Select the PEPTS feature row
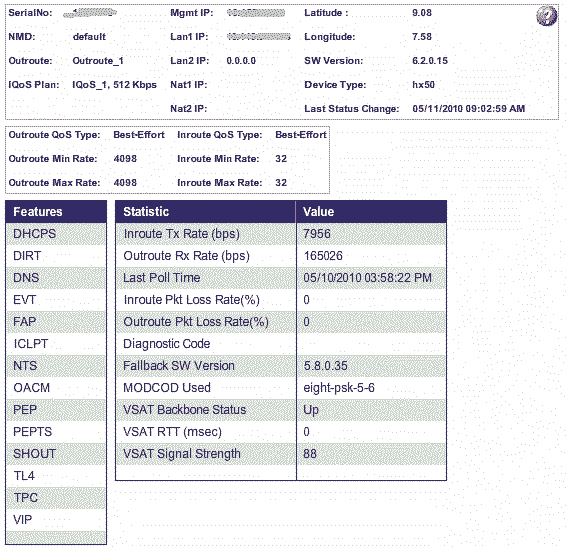Screen dimensions: 566x547 click(x=56, y=432)
